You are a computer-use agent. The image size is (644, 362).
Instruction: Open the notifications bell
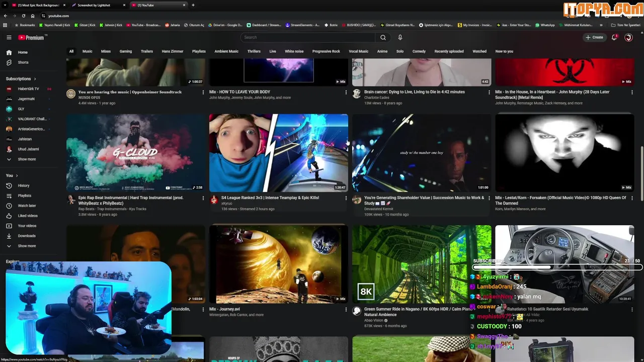point(614,37)
